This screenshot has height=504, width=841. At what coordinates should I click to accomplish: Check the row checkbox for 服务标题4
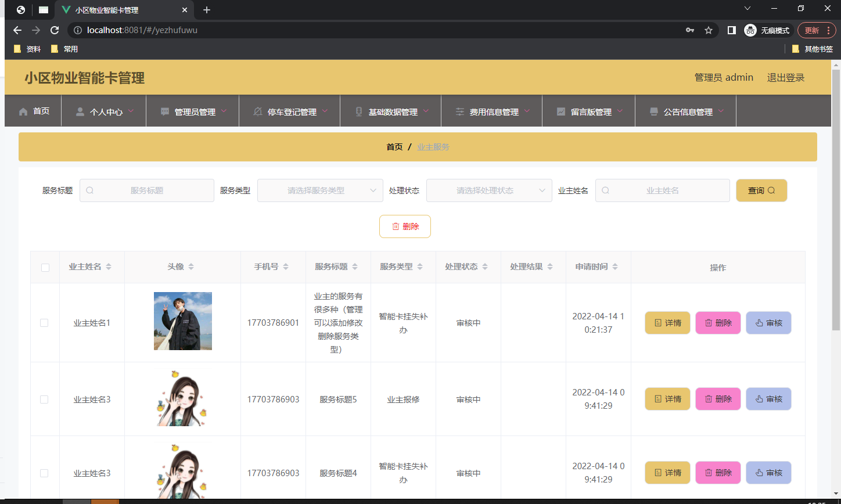pyautogui.click(x=44, y=473)
